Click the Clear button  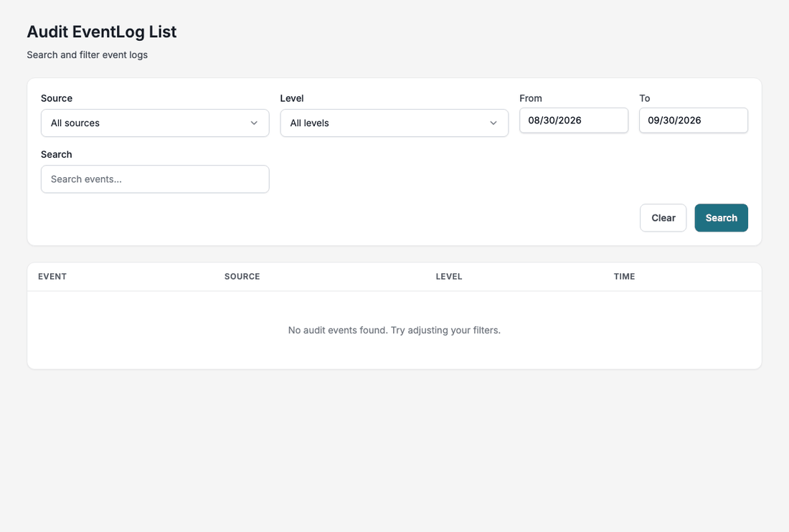click(x=663, y=218)
